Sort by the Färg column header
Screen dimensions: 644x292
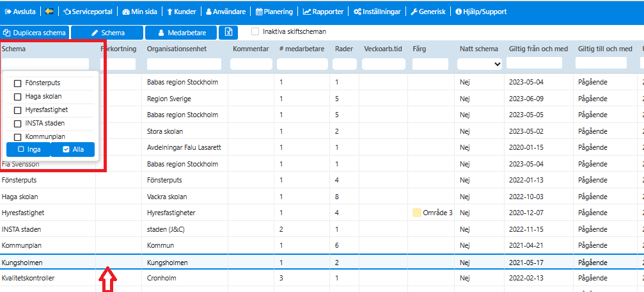coord(420,49)
